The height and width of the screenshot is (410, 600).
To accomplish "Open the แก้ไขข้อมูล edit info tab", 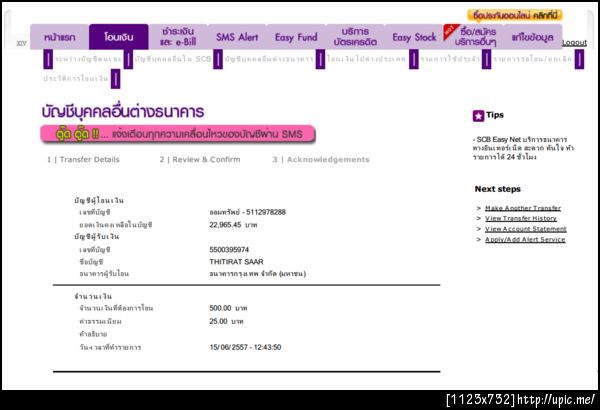I will 533,37.
